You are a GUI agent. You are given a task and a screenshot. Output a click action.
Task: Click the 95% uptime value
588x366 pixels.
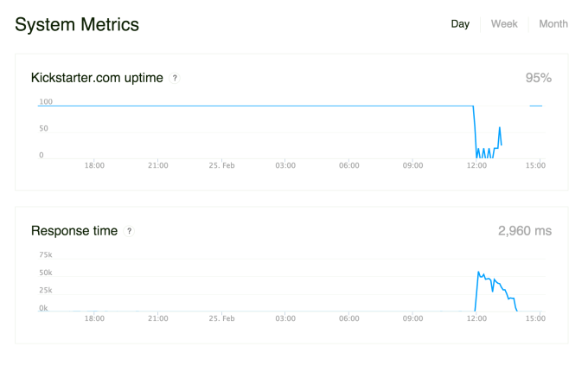click(538, 78)
